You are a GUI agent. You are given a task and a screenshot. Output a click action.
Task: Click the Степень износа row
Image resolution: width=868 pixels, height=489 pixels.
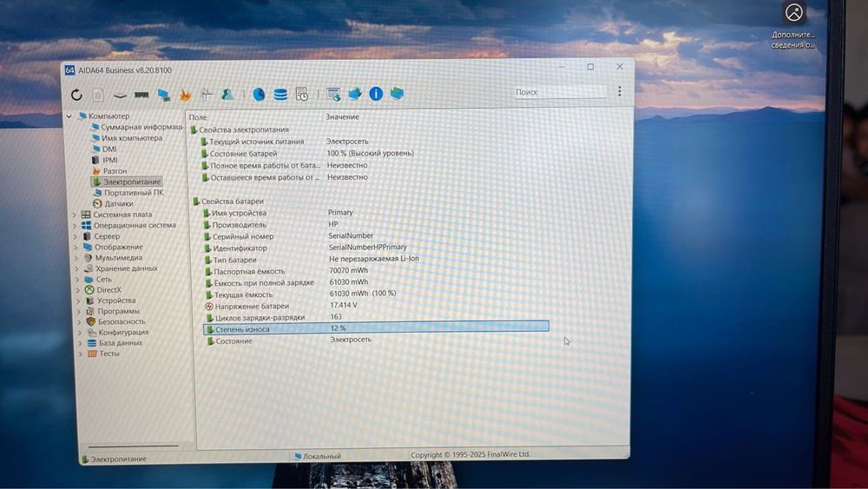click(377, 328)
